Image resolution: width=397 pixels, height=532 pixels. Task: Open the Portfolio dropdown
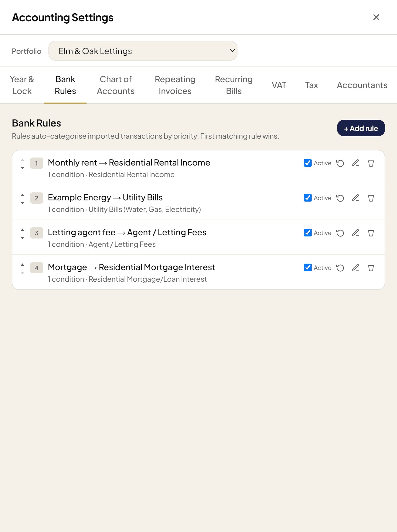[143, 51]
